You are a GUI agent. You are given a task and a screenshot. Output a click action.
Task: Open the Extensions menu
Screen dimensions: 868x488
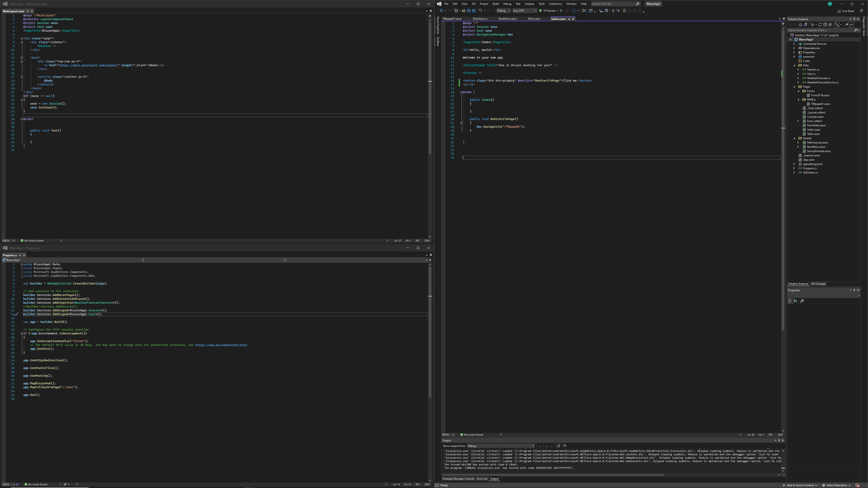point(555,4)
